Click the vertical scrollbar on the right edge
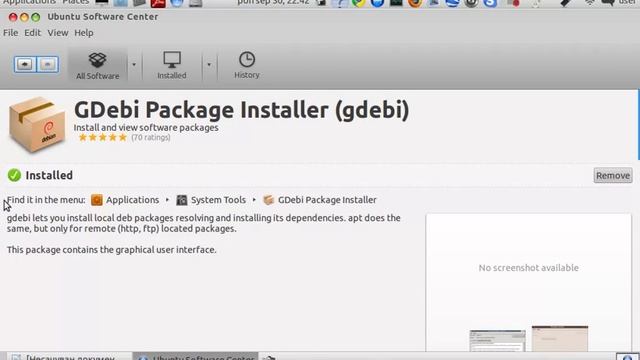Viewport: 640px width, 360px height. [638, 125]
